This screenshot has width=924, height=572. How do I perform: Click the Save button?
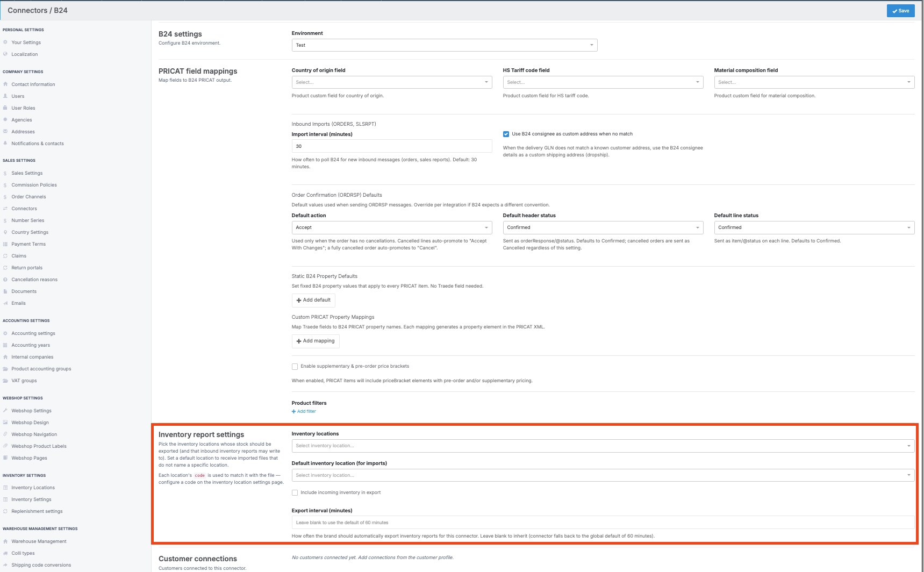(900, 11)
